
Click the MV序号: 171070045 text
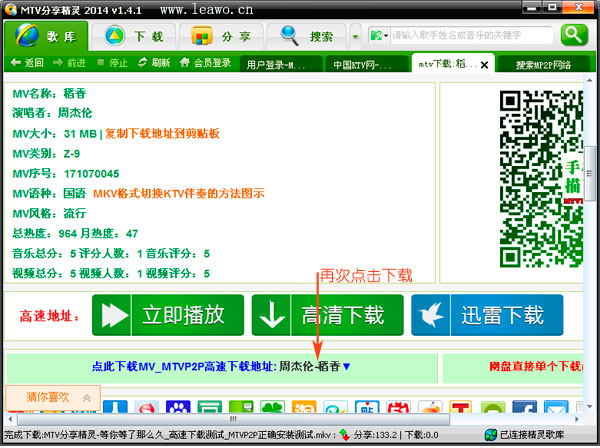tap(66, 174)
